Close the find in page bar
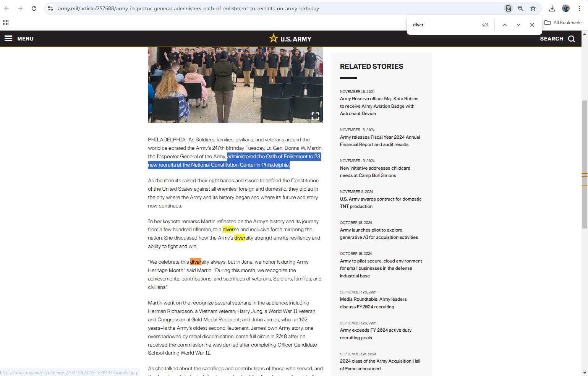Image resolution: width=588 pixels, height=376 pixels. pyautogui.click(x=532, y=25)
